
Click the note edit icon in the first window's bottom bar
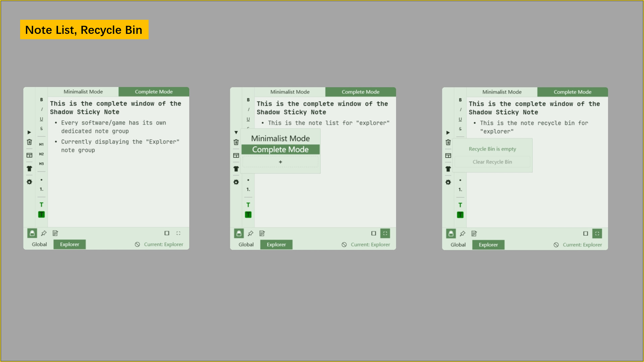coord(55,233)
